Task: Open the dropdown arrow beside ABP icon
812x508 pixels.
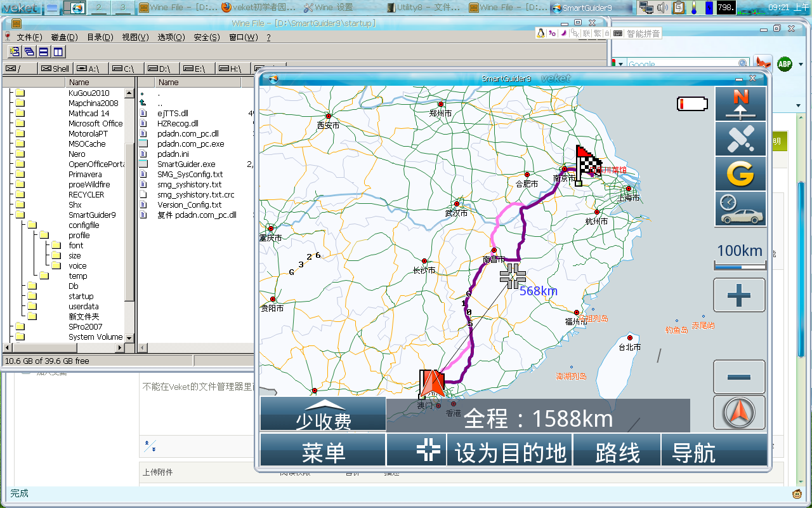Action: click(x=801, y=64)
